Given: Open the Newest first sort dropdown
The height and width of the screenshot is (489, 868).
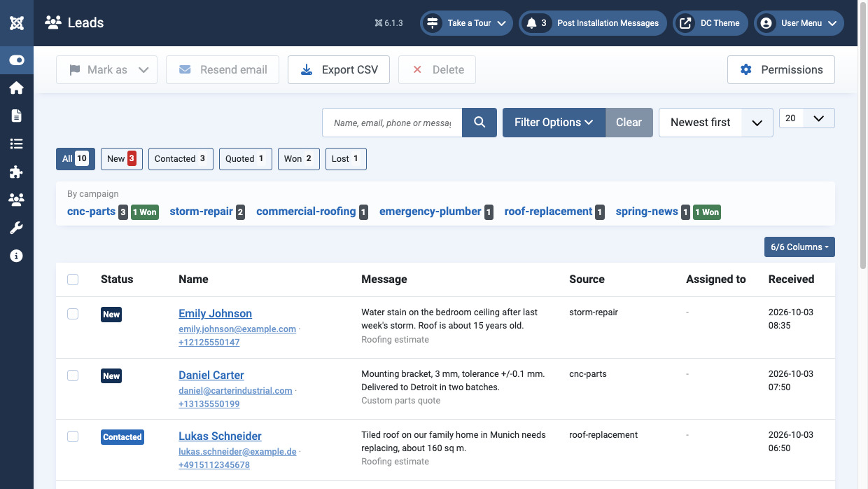Looking at the screenshot, I should pos(716,123).
